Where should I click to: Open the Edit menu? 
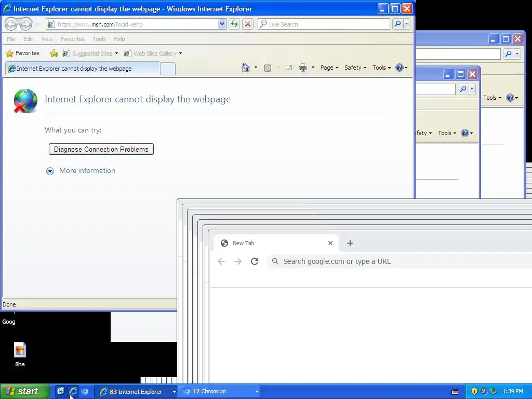28,39
